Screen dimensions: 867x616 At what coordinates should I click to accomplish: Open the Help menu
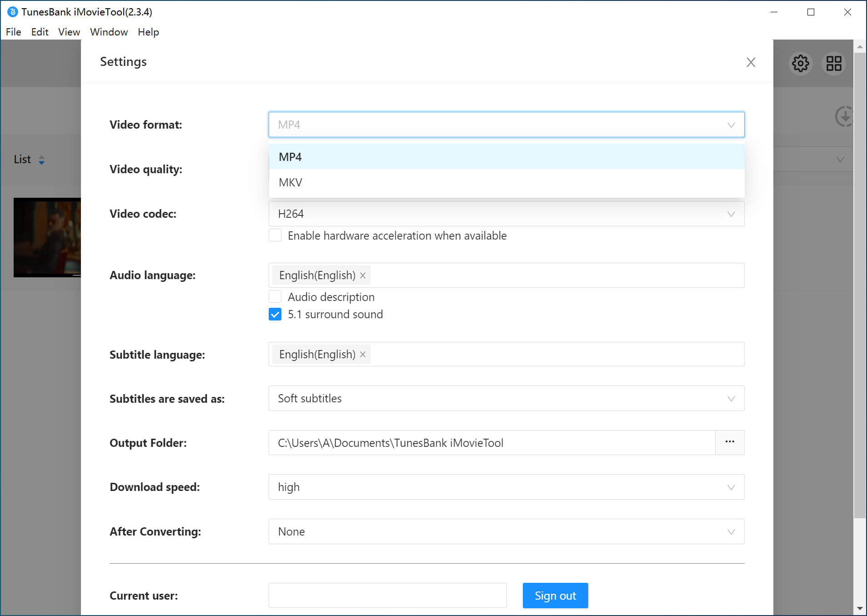(149, 32)
